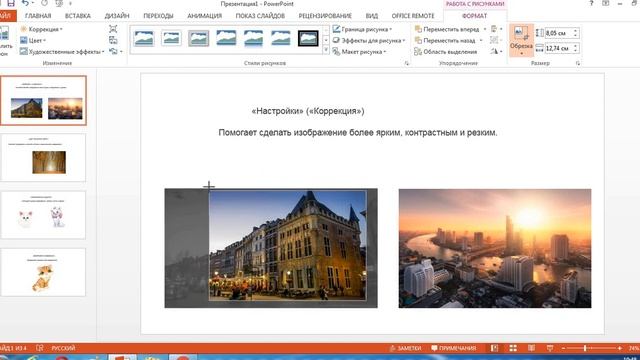Click the Change Picture icon
This screenshot has width=640, height=360.
coord(113,40)
